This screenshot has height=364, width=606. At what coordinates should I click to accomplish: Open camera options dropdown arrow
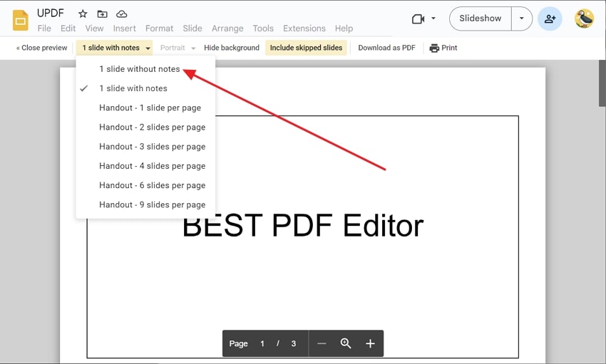(433, 18)
